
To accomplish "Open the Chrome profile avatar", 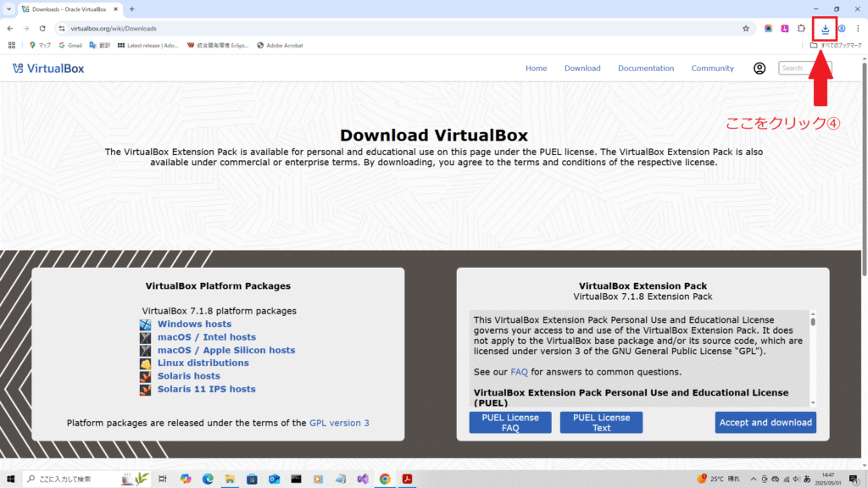I will click(842, 29).
